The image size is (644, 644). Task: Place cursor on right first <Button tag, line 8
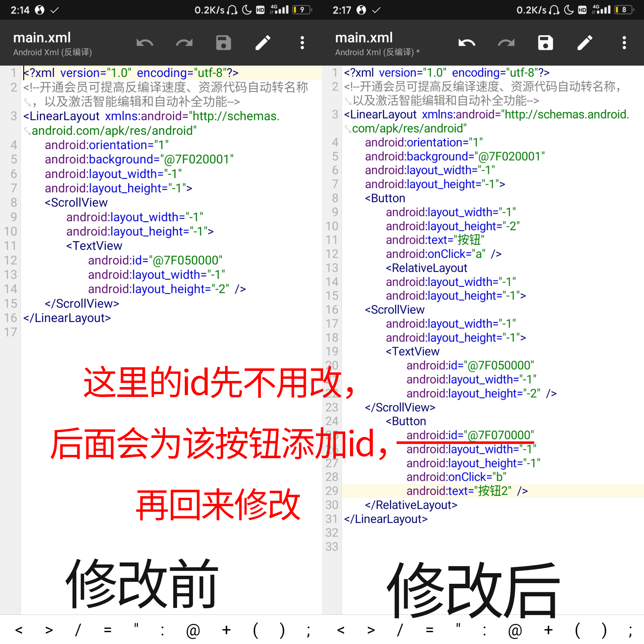[385, 198]
